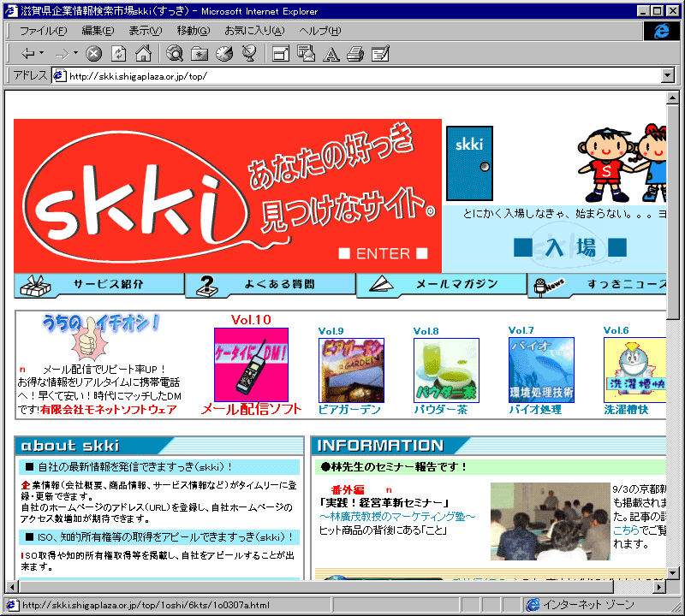Click the blue skki door image
Image resolution: width=685 pixels, height=616 pixels.
tap(469, 163)
